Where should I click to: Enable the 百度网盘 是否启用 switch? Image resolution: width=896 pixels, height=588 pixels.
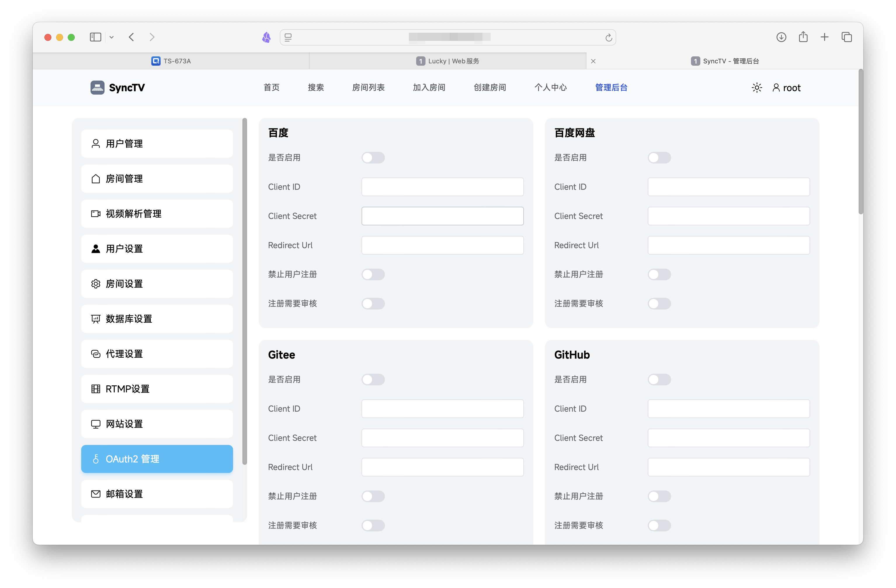(659, 157)
